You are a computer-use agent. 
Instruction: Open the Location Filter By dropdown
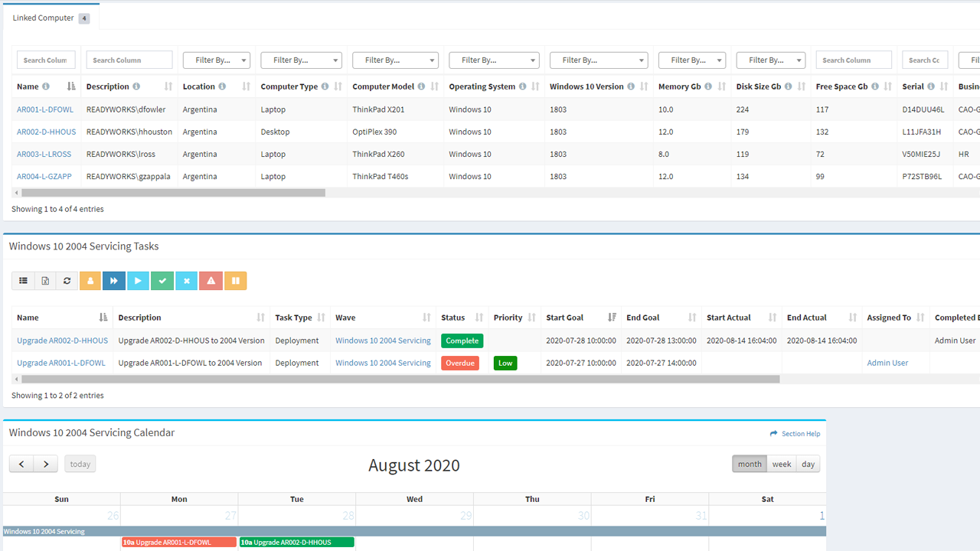point(217,60)
